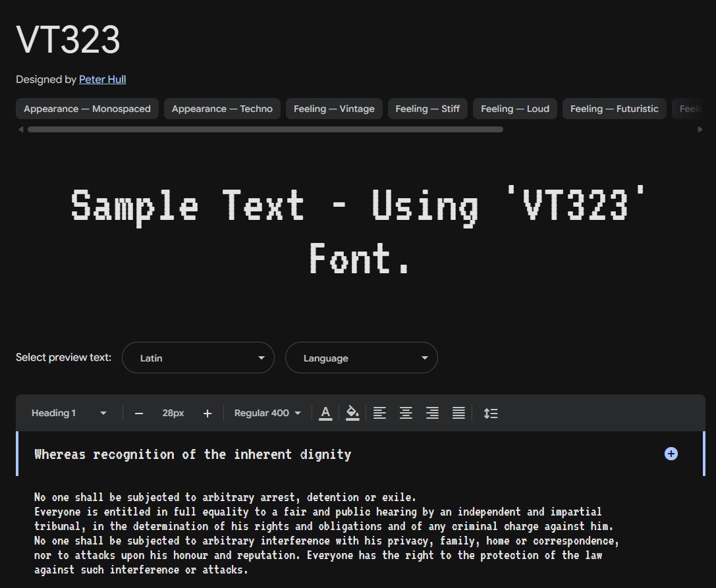Decrease font size with minus button
This screenshot has width=716, height=588.
[139, 414]
